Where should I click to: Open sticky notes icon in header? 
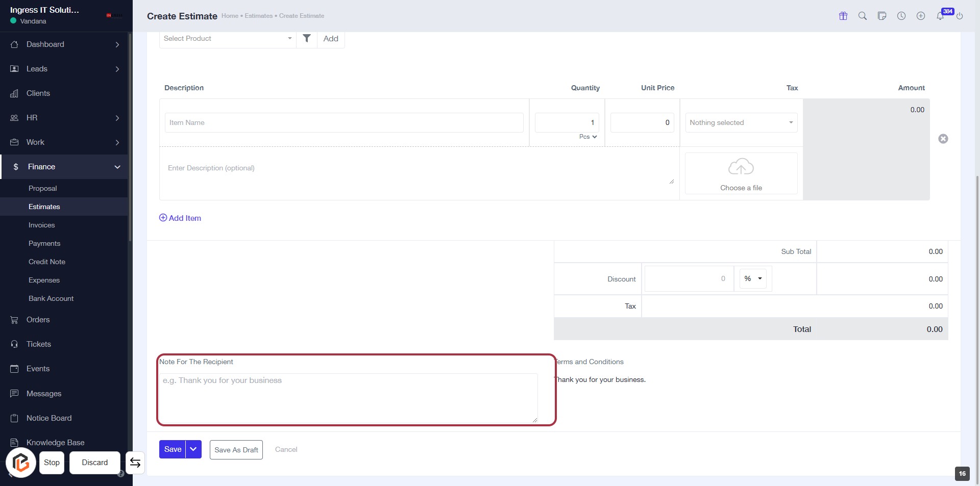pos(882,16)
